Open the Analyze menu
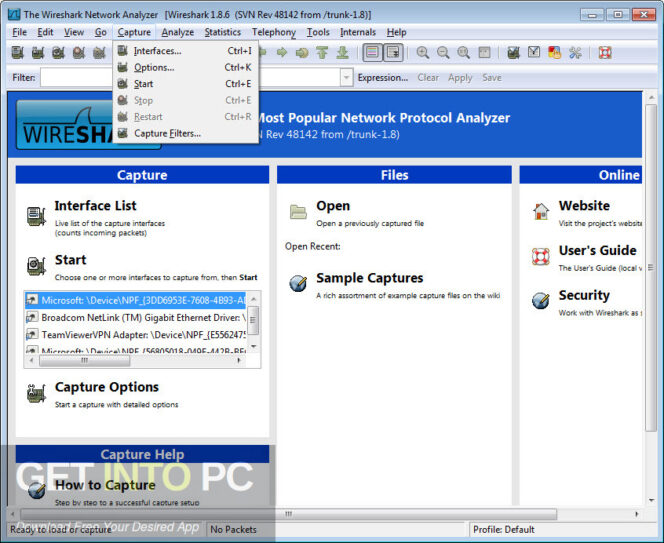This screenshot has width=664, height=543. pyautogui.click(x=177, y=32)
